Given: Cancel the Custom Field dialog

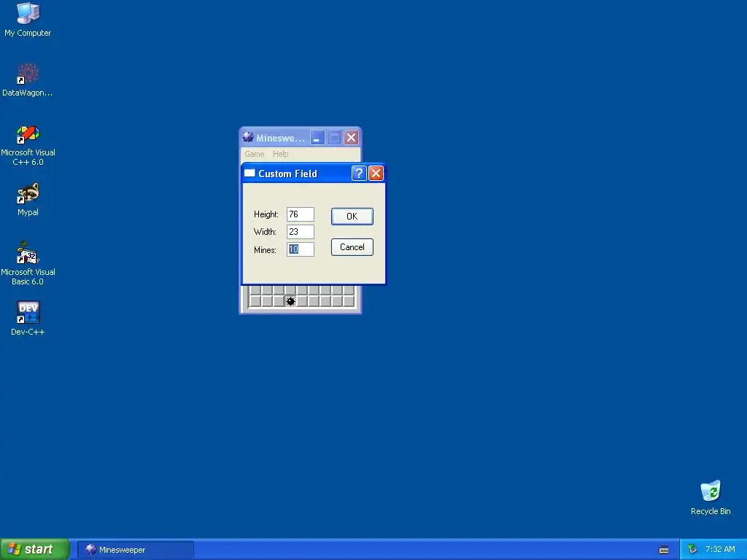Looking at the screenshot, I should click(352, 247).
